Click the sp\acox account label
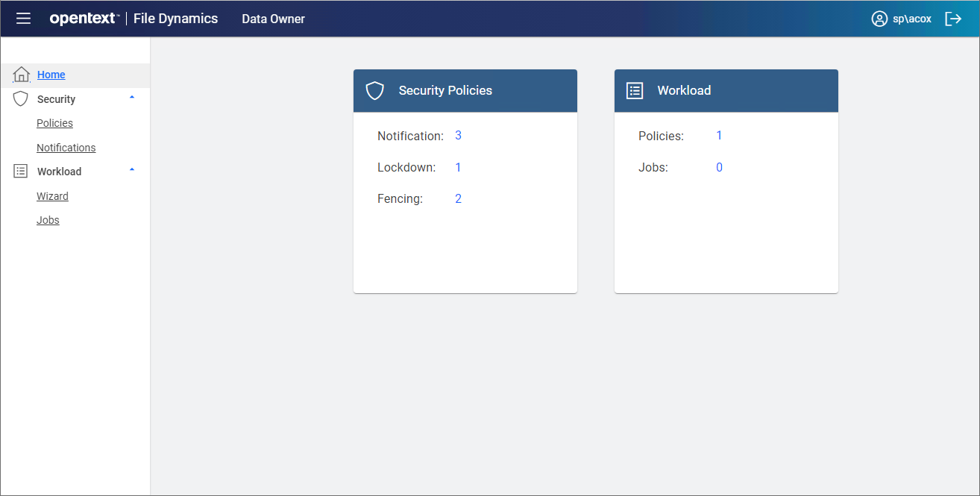The width and height of the screenshot is (980, 496). (x=911, y=18)
